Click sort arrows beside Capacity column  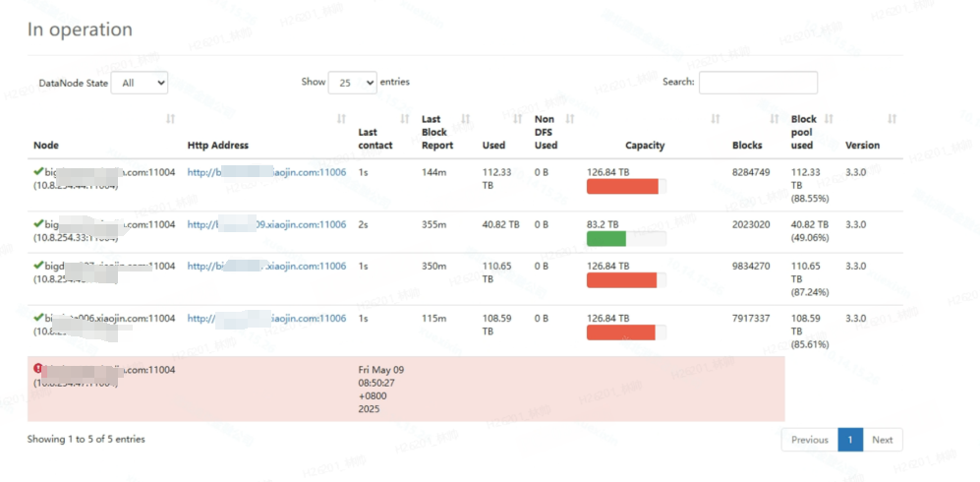pyautogui.click(x=715, y=119)
